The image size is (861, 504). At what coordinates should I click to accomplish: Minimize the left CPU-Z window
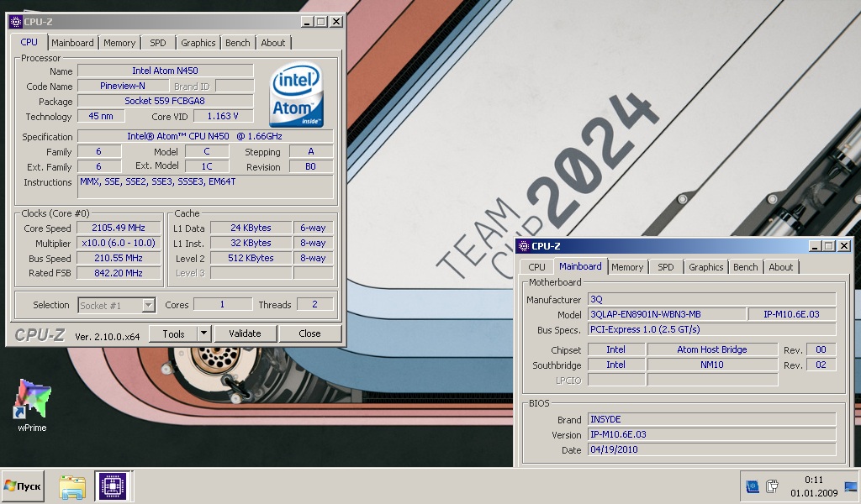click(x=307, y=22)
